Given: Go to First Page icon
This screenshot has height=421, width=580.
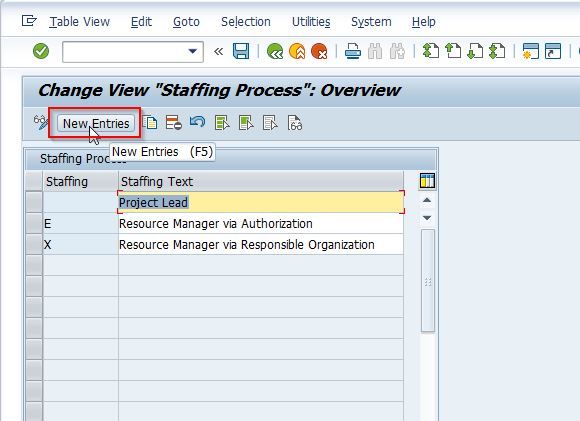Looking at the screenshot, I should [x=431, y=51].
